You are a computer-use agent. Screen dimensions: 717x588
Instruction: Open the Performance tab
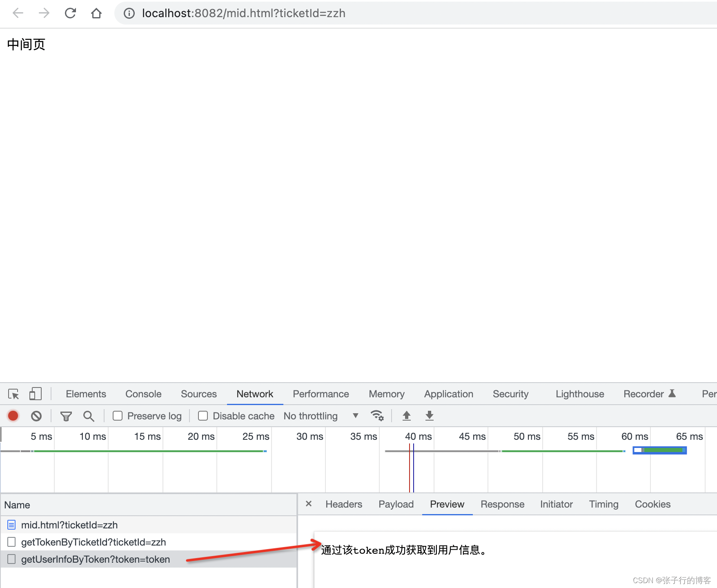pos(321,394)
